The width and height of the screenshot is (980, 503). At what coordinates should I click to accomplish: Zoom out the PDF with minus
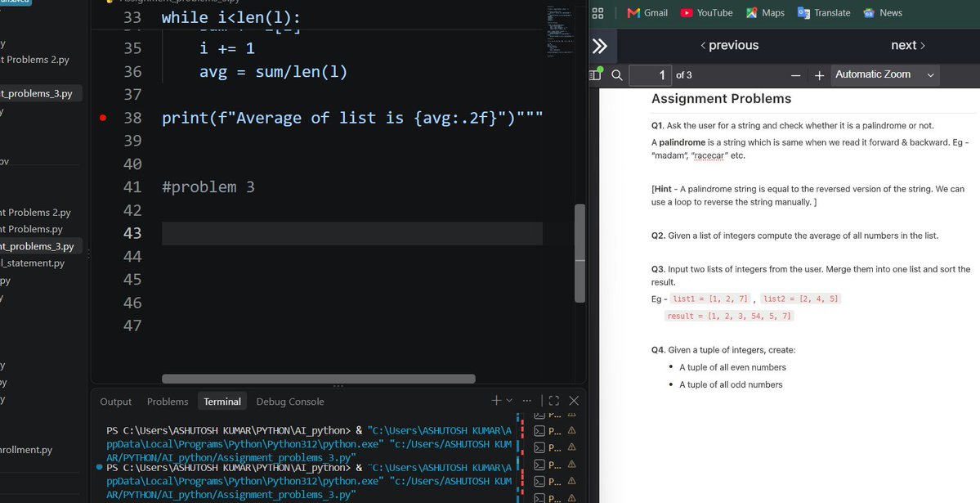[795, 75]
